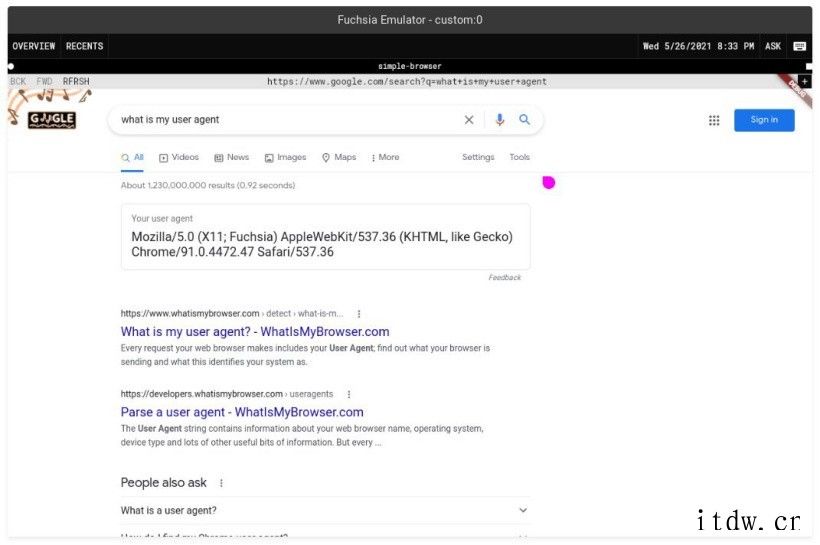This screenshot has width=820, height=545.
Task: Clear the search query with X icon
Action: [469, 120]
